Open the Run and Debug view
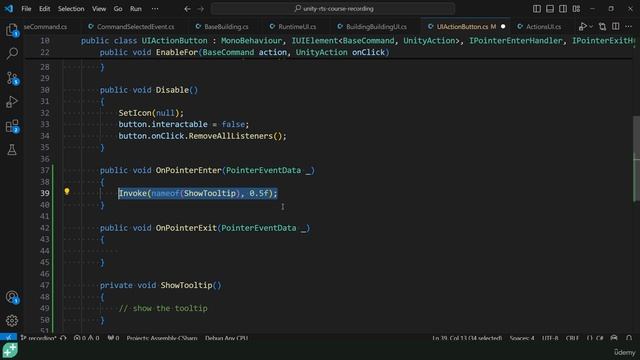640x360 pixels. (x=12, y=102)
